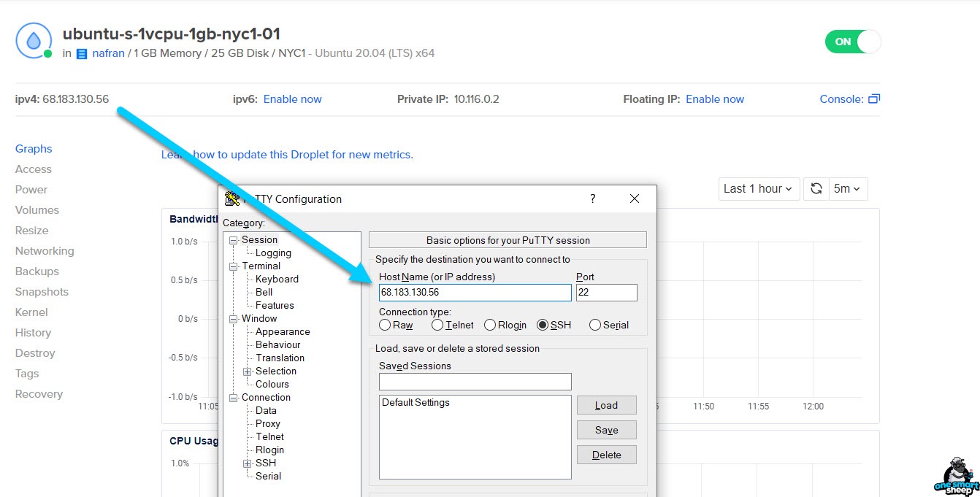Collapse the Connection tree node

pos(234,398)
